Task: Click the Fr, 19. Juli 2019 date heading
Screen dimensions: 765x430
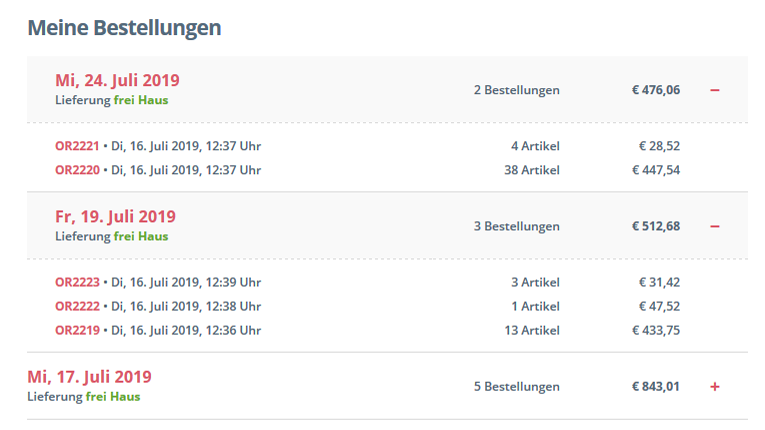Action: 115,216
